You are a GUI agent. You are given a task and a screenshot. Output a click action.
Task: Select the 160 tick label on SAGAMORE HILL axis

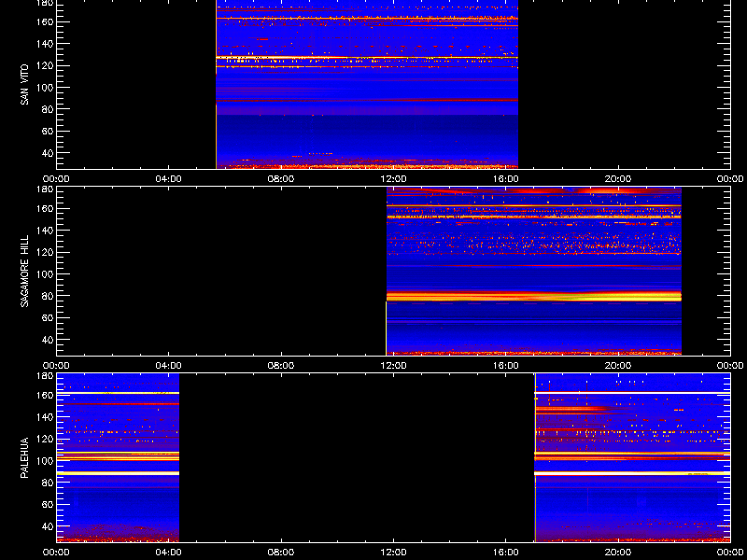pos(44,208)
